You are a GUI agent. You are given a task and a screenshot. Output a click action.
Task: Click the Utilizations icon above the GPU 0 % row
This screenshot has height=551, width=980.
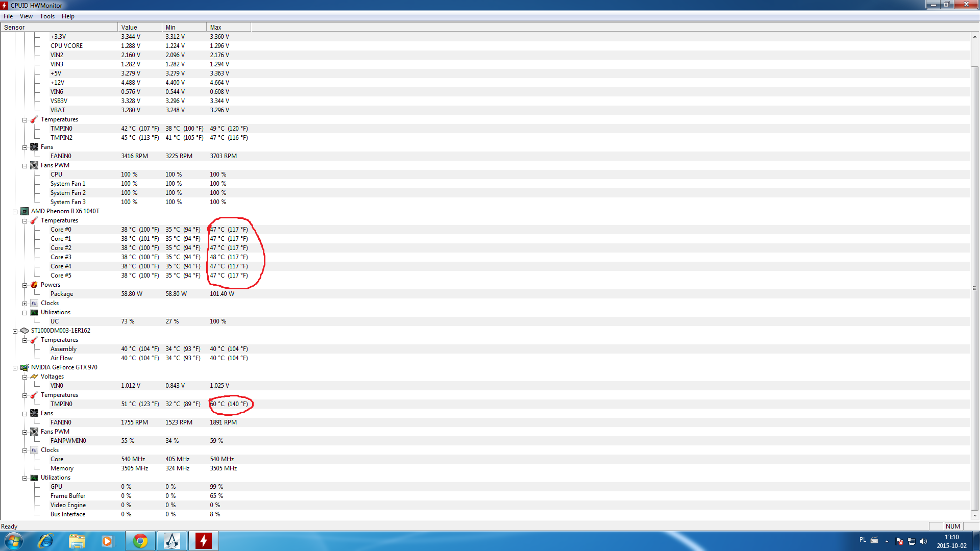tap(34, 478)
